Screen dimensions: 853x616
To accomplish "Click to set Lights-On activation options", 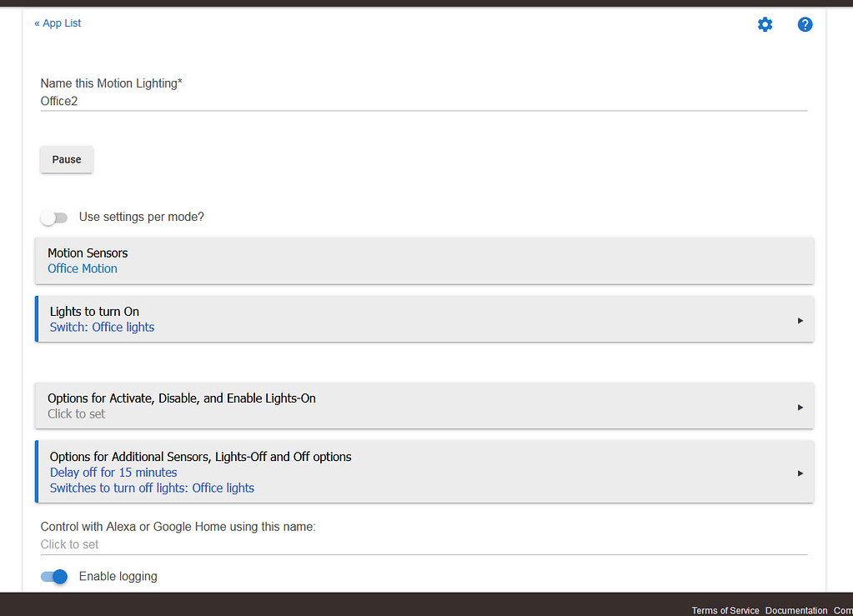I will [x=77, y=413].
